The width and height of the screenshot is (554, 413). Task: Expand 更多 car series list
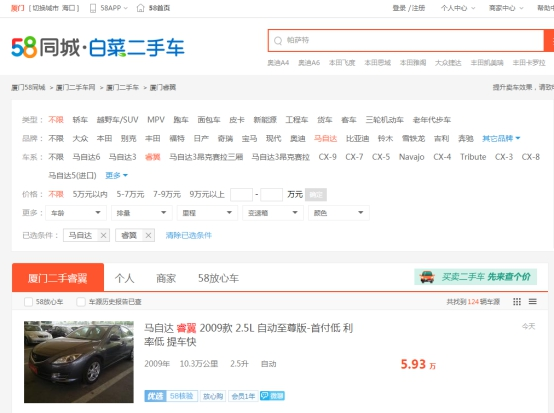[x=116, y=176]
